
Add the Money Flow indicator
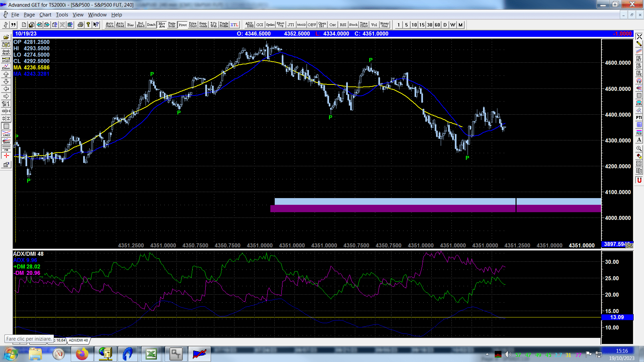tap(385, 25)
